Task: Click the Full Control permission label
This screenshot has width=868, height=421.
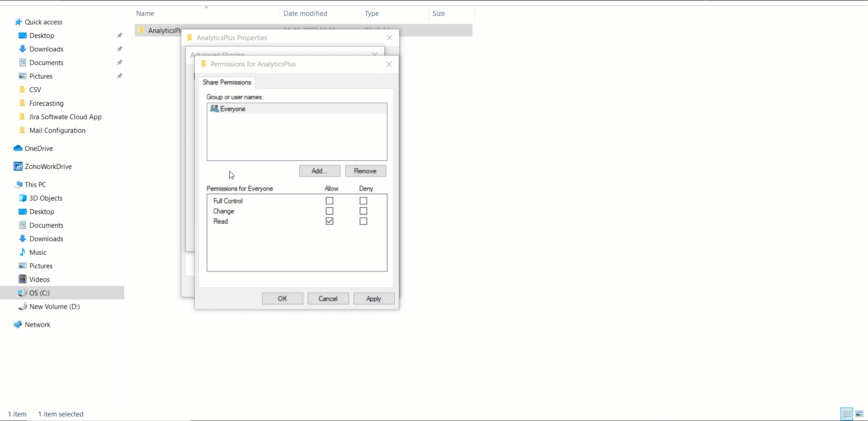Action: (228, 201)
